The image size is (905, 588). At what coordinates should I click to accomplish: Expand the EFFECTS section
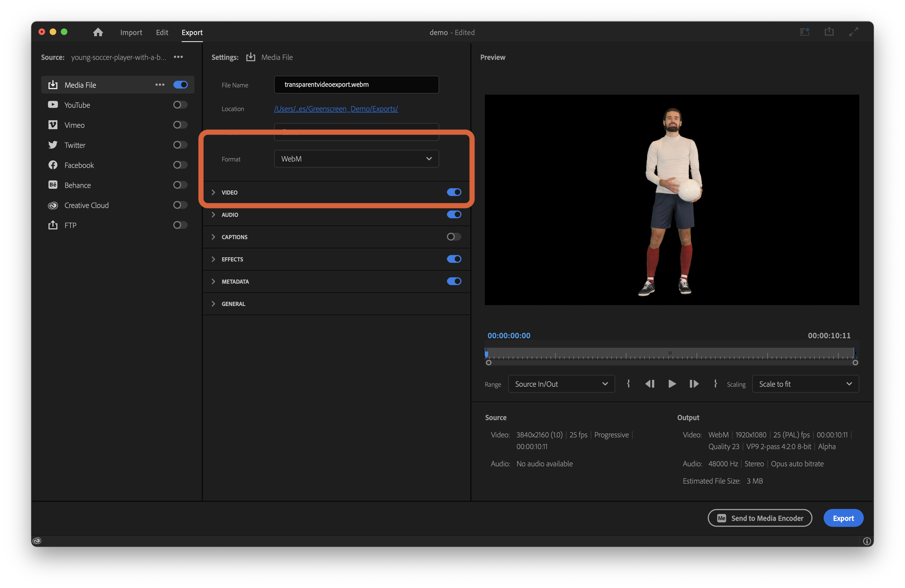click(x=213, y=259)
